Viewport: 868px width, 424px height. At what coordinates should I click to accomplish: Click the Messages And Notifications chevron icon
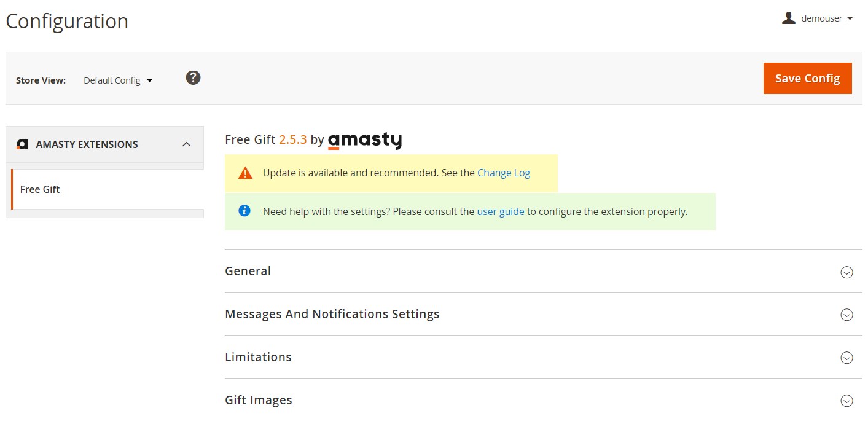click(846, 315)
